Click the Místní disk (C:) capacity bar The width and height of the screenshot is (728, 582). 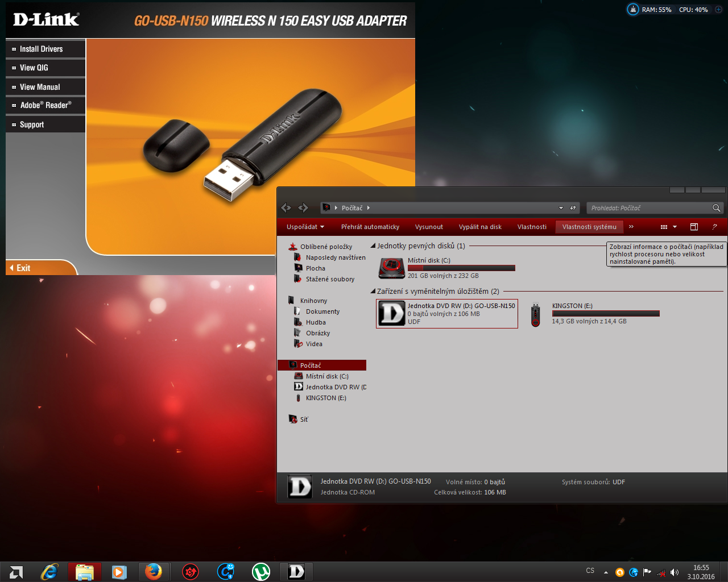pos(461,268)
